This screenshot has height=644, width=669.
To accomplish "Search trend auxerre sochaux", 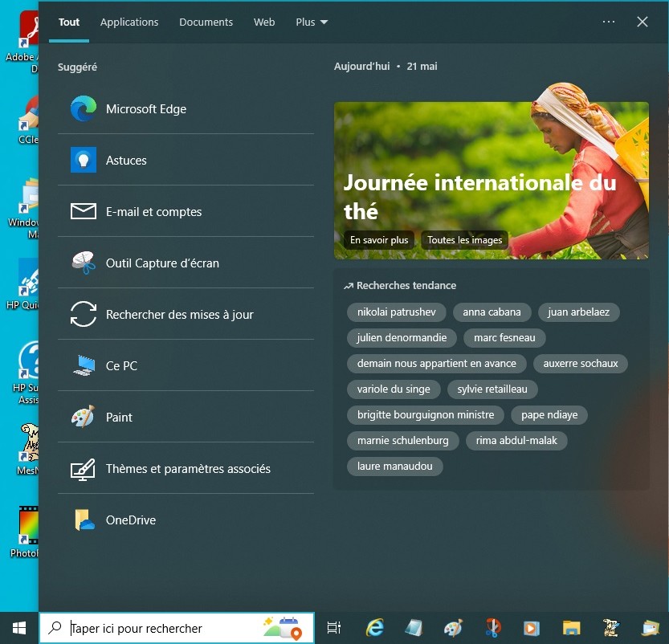I will (x=581, y=364).
